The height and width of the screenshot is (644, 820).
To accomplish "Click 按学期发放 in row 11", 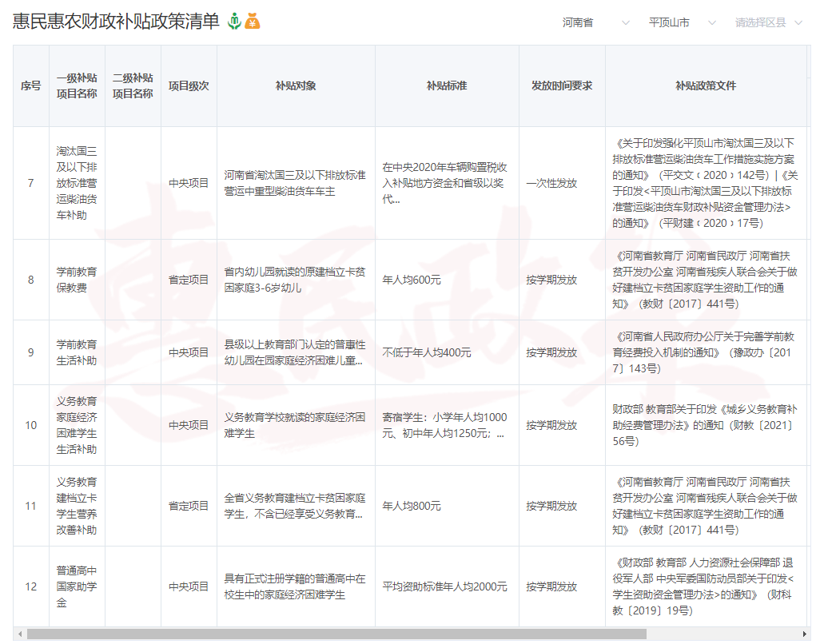I will (551, 506).
